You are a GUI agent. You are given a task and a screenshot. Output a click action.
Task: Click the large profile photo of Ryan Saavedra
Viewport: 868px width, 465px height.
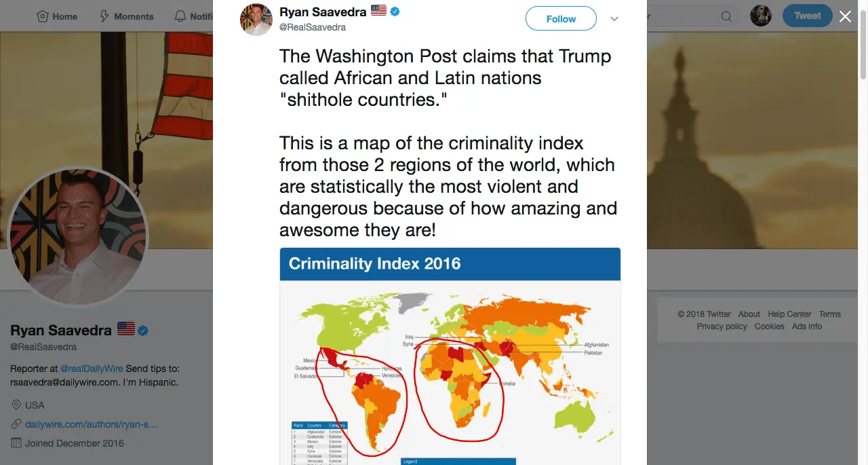(x=77, y=238)
